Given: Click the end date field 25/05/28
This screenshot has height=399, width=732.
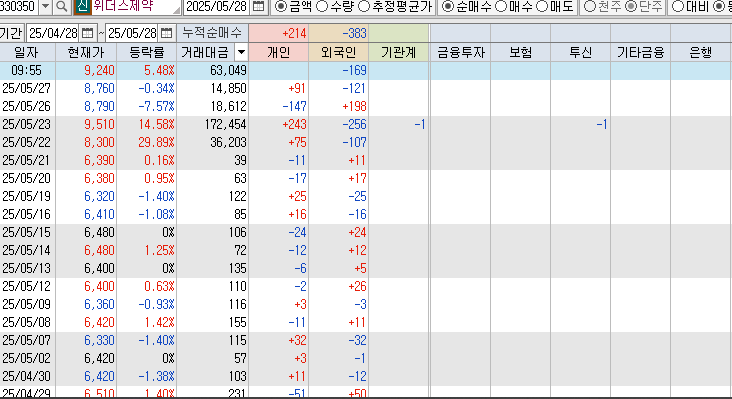Looking at the screenshot, I should [133, 33].
